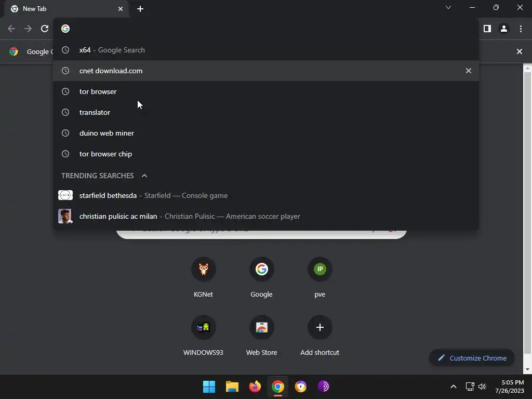Image resolution: width=532 pixels, height=399 pixels.
Task: Click the page's vertical scrollbar
Action: point(527,214)
